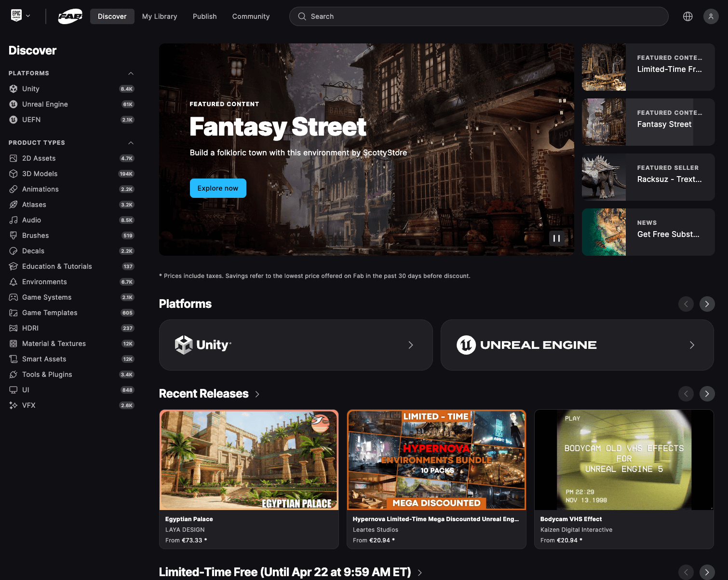Screen dimensions: 728x580
Task: Click the Game Systems controller icon
Action: pos(13,297)
